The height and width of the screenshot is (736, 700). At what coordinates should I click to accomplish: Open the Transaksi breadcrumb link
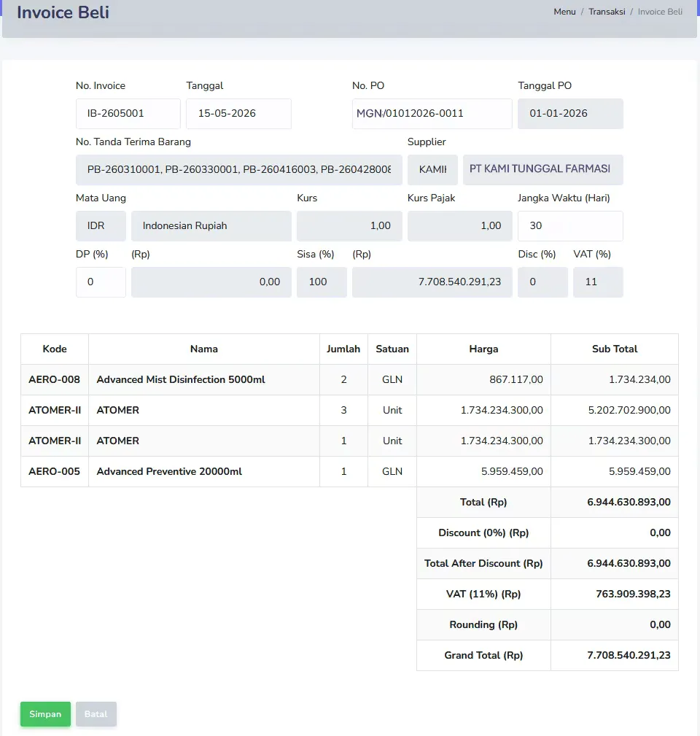[607, 12]
